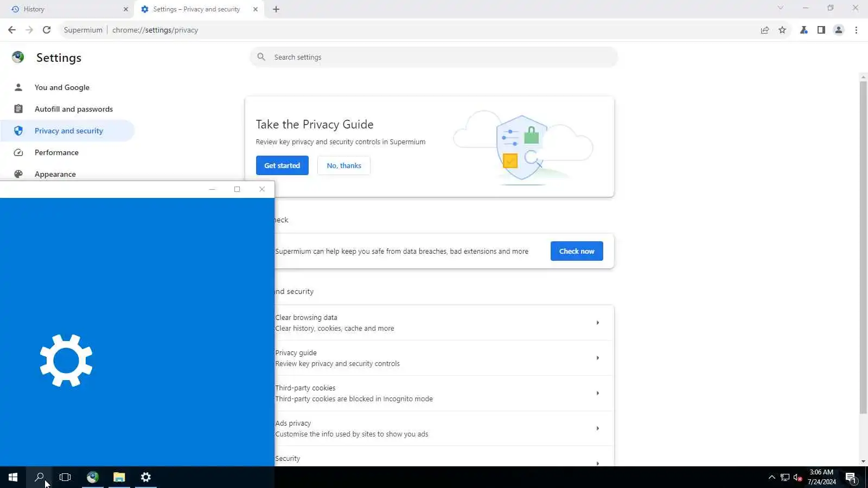
Task: Run safety check with Check now
Action: (x=577, y=251)
